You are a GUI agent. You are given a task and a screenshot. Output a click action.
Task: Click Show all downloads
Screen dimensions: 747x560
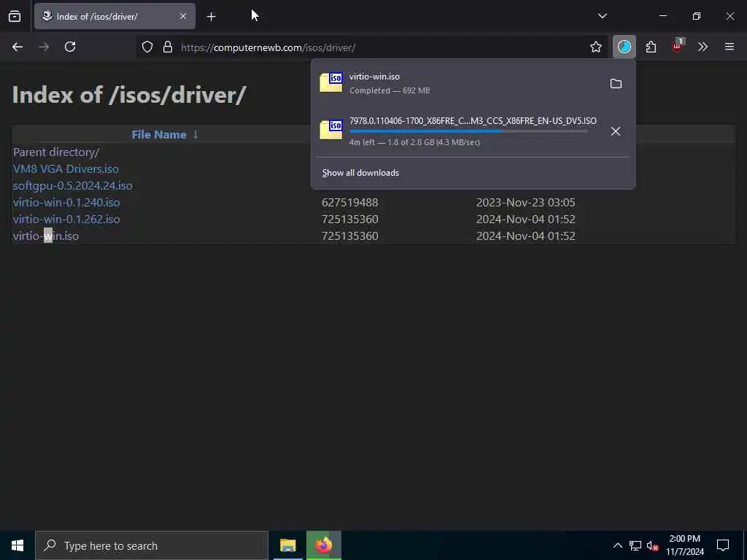point(360,173)
